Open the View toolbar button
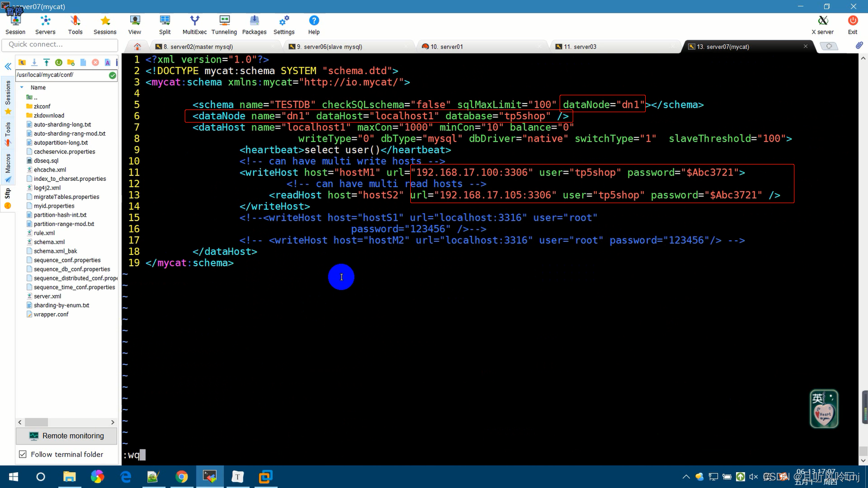Viewport: 868px width, 488px height. [135, 25]
